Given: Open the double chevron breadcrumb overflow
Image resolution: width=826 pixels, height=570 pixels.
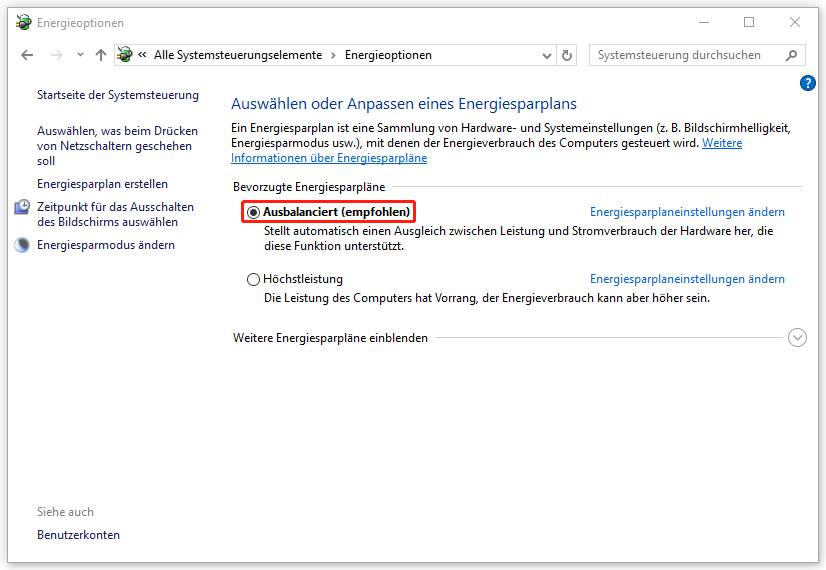Looking at the screenshot, I should (x=142, y=55).
